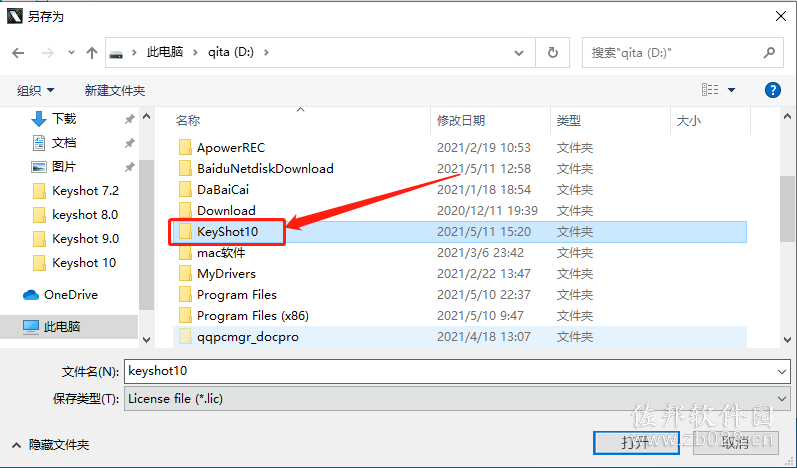Close the 另存为 dialog
797x468 pixels.
click(781, 16)
